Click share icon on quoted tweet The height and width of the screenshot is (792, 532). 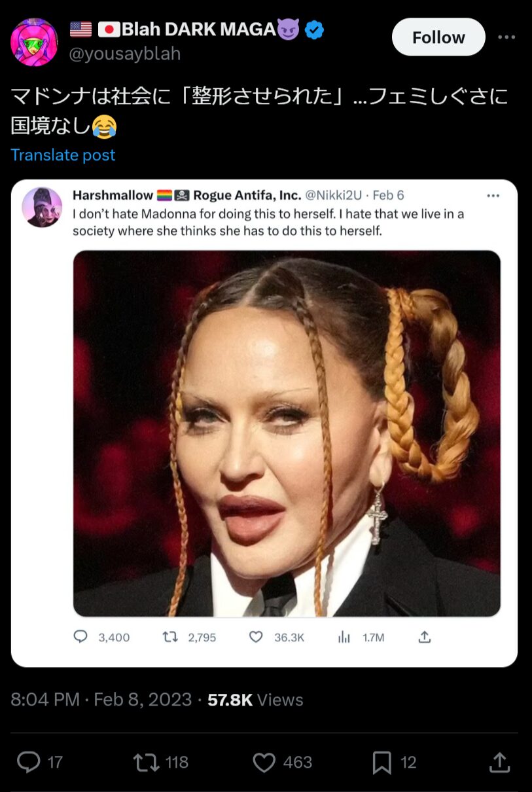(424, 637)
